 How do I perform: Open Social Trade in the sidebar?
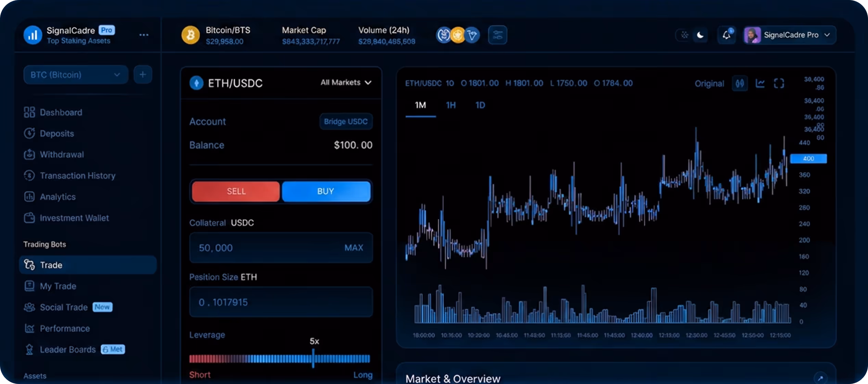[55, 307]
